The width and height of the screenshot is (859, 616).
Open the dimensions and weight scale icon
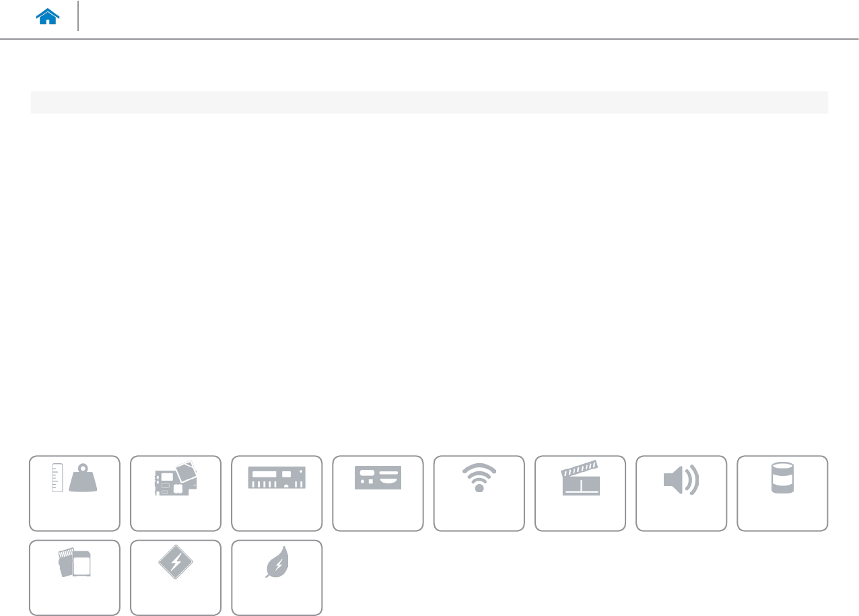click(x=75, y=479)
